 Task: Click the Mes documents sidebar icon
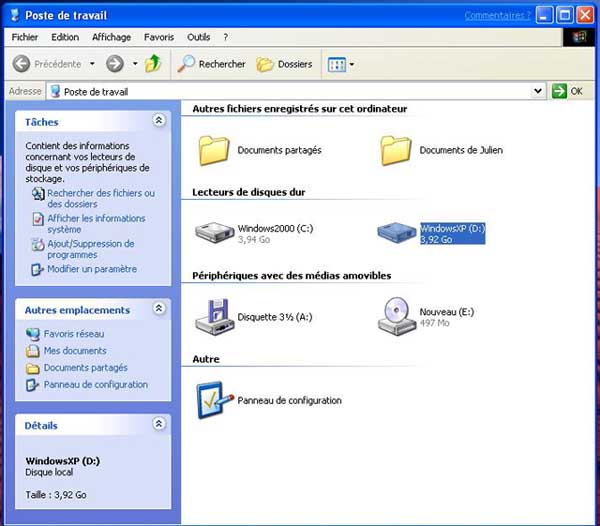[33, 351]
